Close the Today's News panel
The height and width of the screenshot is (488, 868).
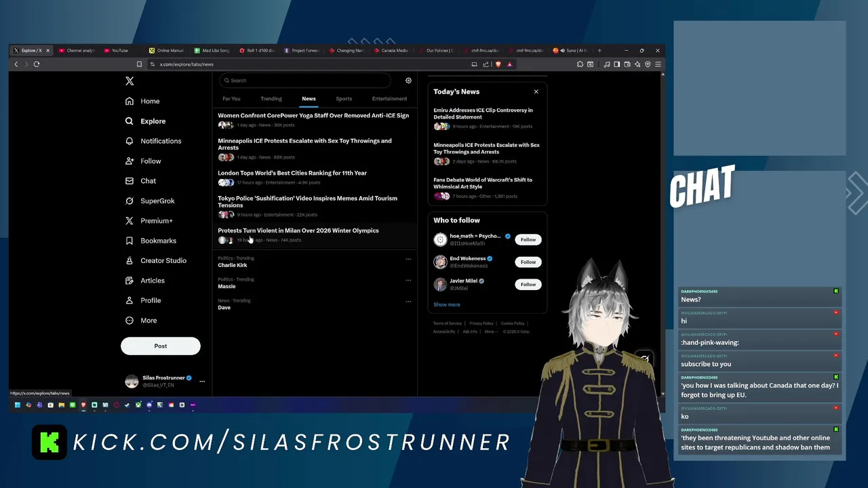tap(536, 91)
